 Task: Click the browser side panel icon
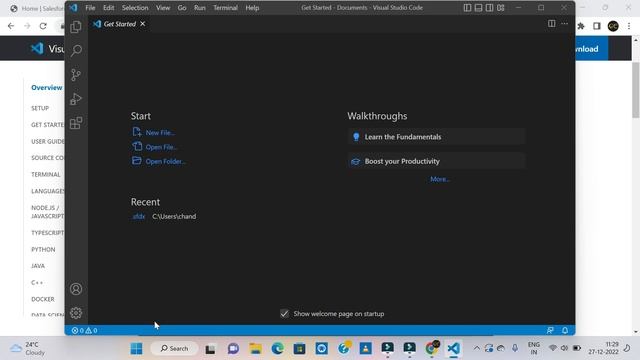click(597, 26)
